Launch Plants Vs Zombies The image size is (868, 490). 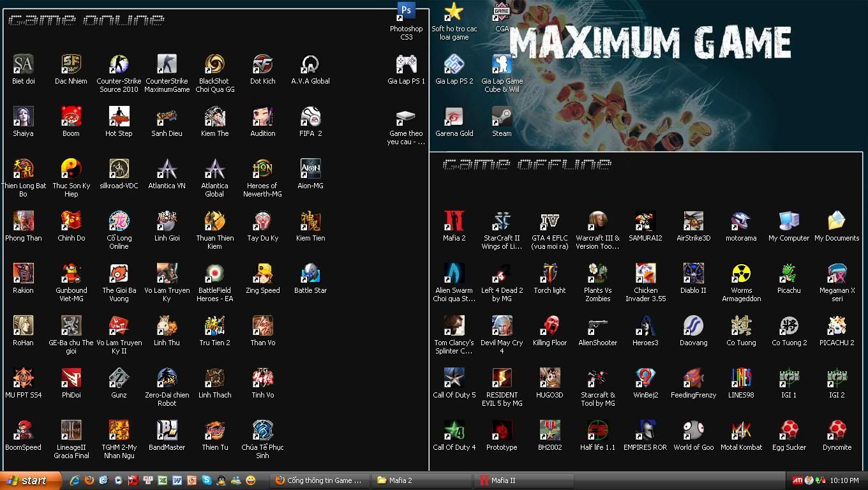tap(597, 273)
